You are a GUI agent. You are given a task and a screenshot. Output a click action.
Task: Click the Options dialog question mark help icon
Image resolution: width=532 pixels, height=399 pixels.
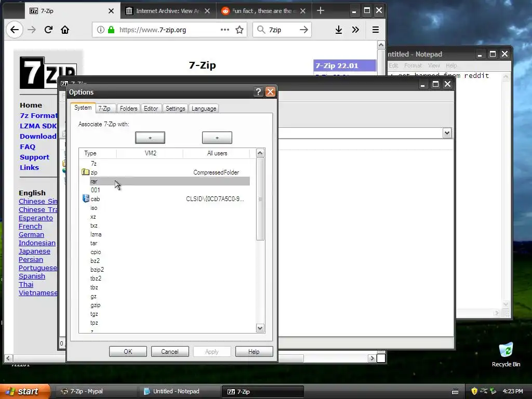[x=258, y=92]
